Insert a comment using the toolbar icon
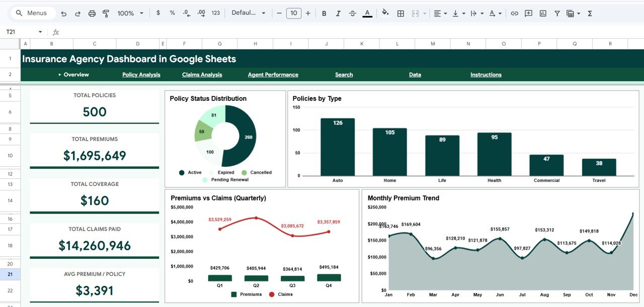644x307 pixels. coord(528,13)
